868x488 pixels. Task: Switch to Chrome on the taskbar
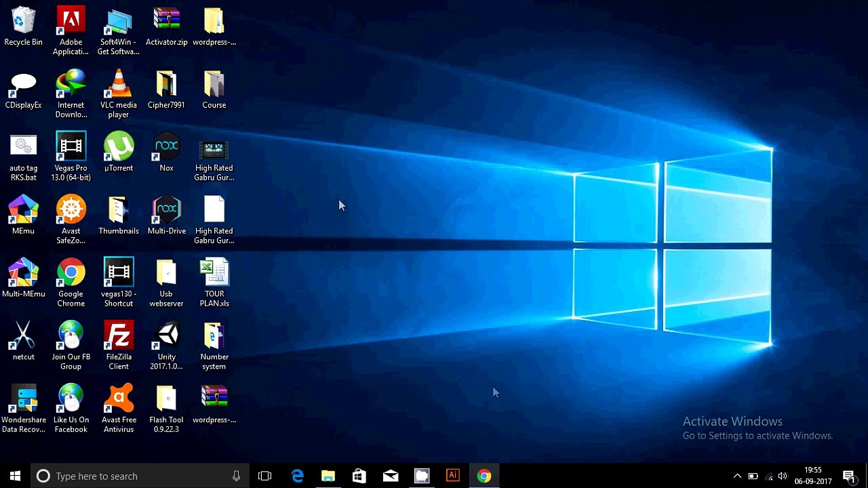pyautogui.click(x=484, y=476)
